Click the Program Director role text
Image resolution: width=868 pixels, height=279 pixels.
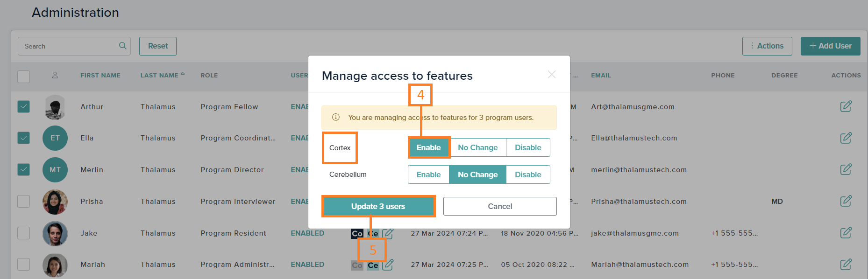232,170
